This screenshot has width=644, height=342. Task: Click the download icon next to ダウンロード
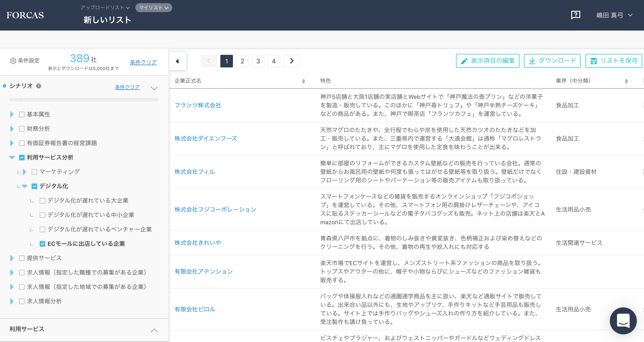coord(532,60)
